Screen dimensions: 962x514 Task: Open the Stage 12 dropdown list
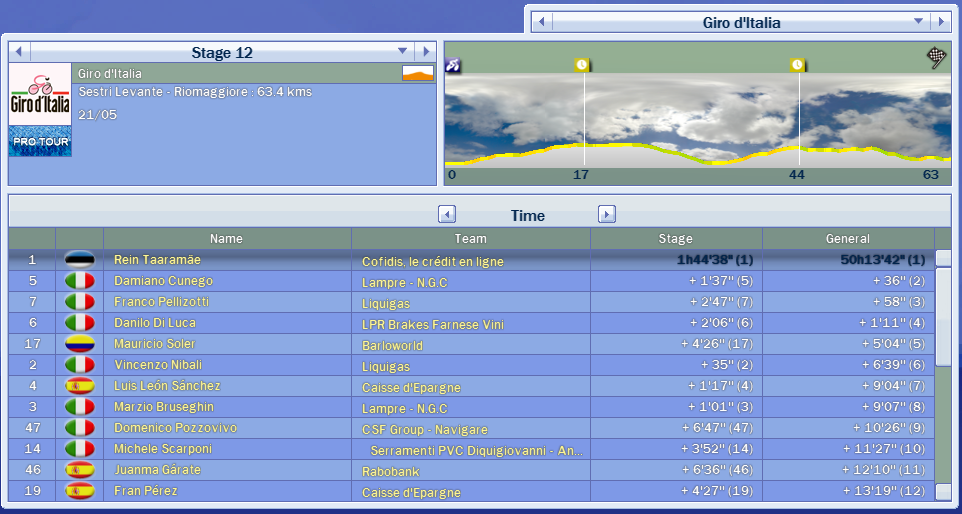point(403,51)
